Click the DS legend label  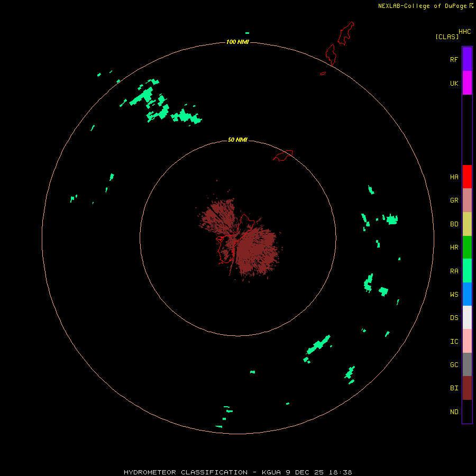pos(454,318)
